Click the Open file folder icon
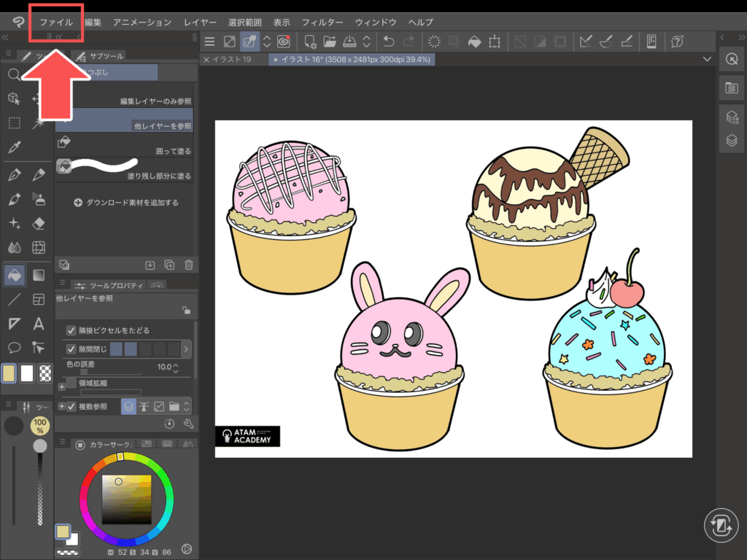Screen dimensions: 747x560 tap(330, 42)
